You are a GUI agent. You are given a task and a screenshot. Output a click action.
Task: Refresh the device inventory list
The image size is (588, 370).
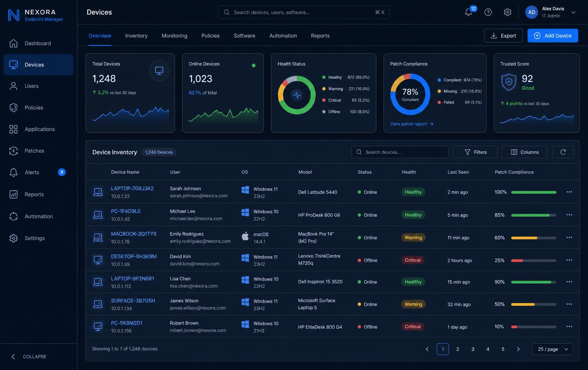tap(563, 152)
